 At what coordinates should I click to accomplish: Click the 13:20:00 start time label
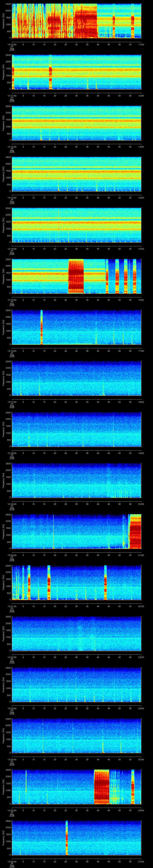12,555
